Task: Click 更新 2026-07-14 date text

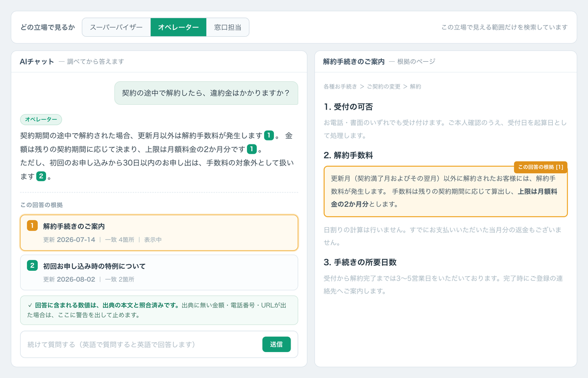Action: [x=69, y=240]
